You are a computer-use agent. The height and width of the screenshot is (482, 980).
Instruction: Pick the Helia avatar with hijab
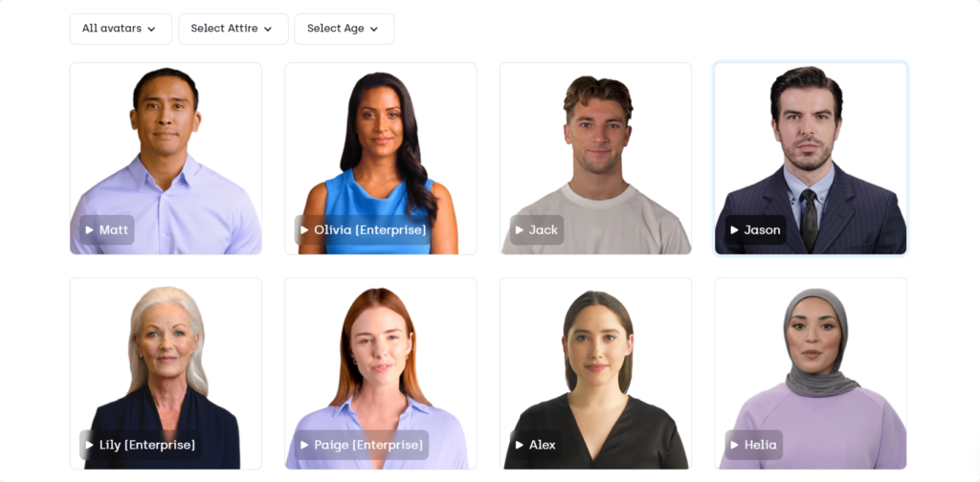pos(811,373)
